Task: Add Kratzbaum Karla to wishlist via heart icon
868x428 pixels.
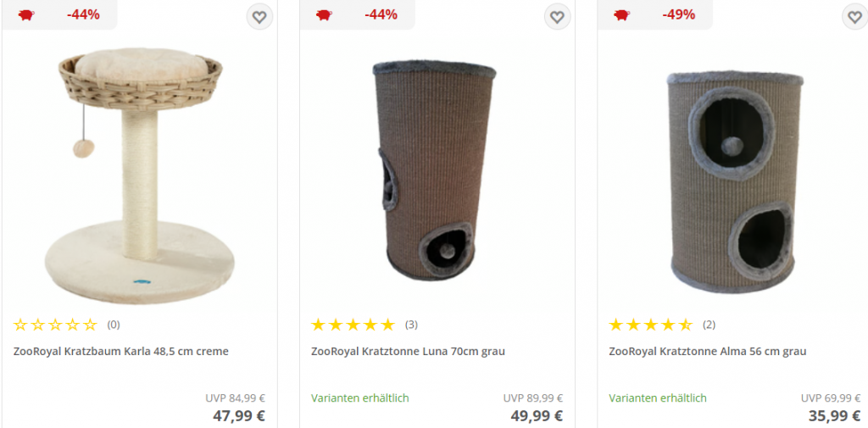Action: point(259,17)
